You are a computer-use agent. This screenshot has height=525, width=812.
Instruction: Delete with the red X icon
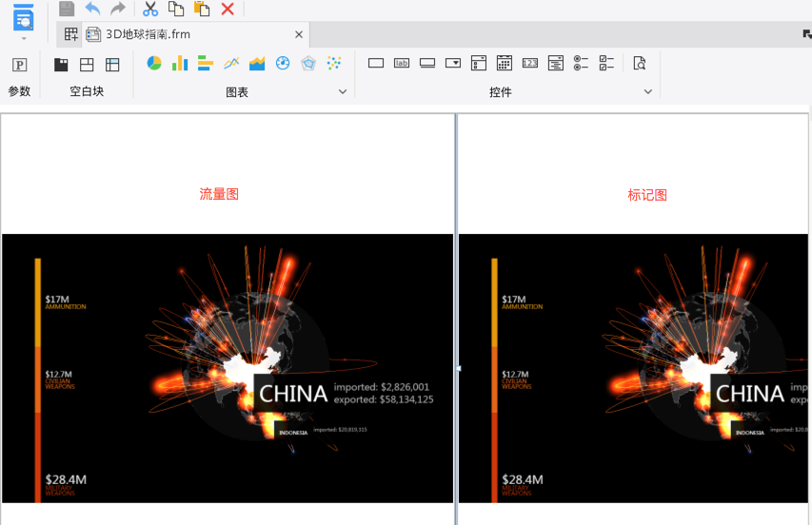pos(228,9)
